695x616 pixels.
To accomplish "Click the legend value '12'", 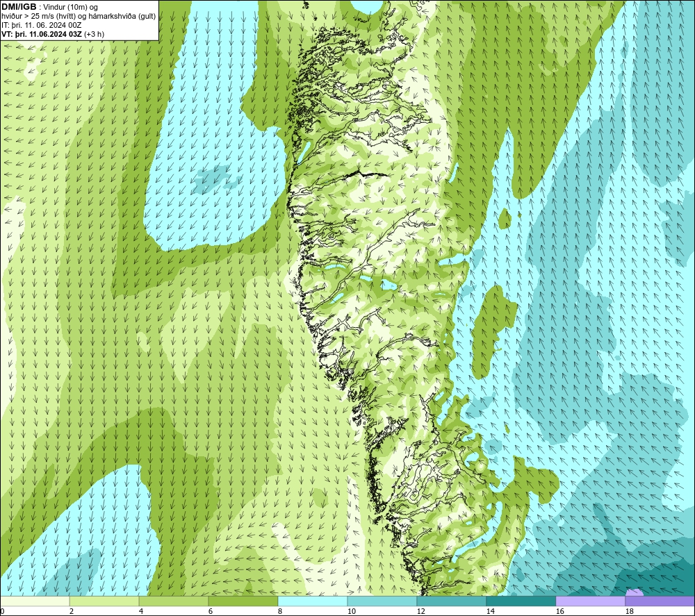I will tap(420, 611).
